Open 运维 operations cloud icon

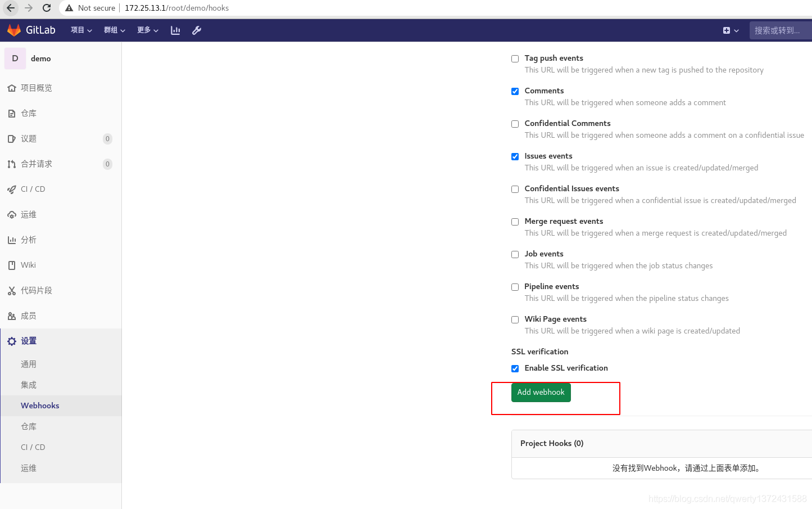tap(12, 215)
